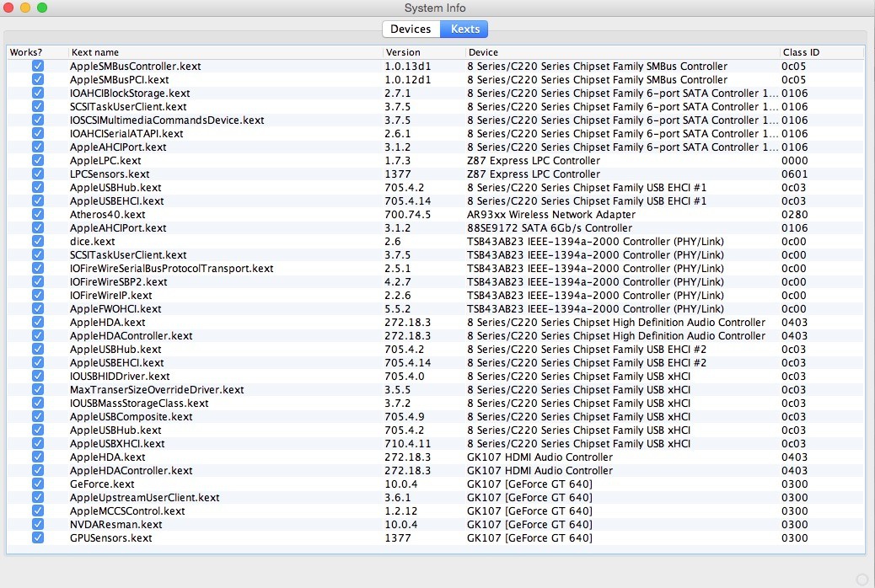This screenshot has height=588, width=875.
Task: Uncheck the GeForce.kext checkbox
Action: [38, 484]
